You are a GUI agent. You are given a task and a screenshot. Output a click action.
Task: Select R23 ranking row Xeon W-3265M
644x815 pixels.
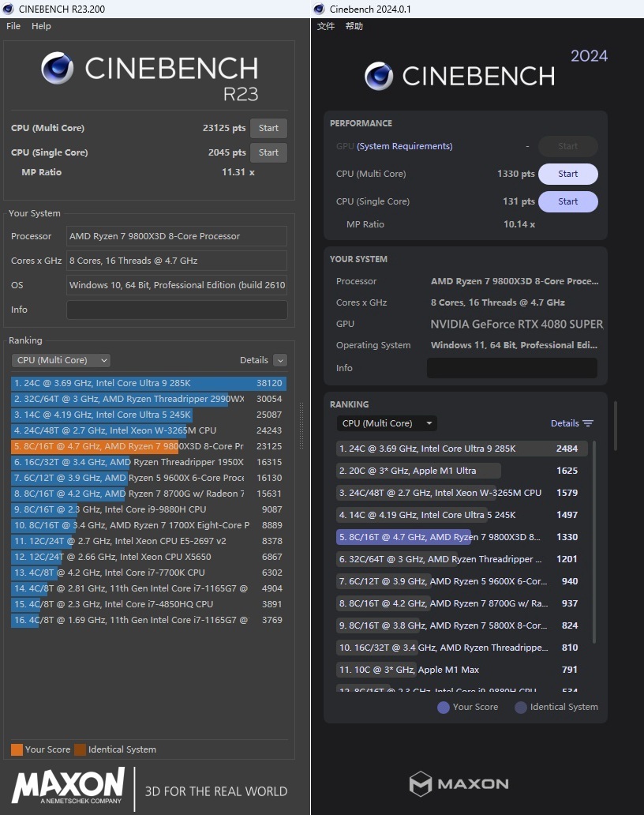(148, 430)
